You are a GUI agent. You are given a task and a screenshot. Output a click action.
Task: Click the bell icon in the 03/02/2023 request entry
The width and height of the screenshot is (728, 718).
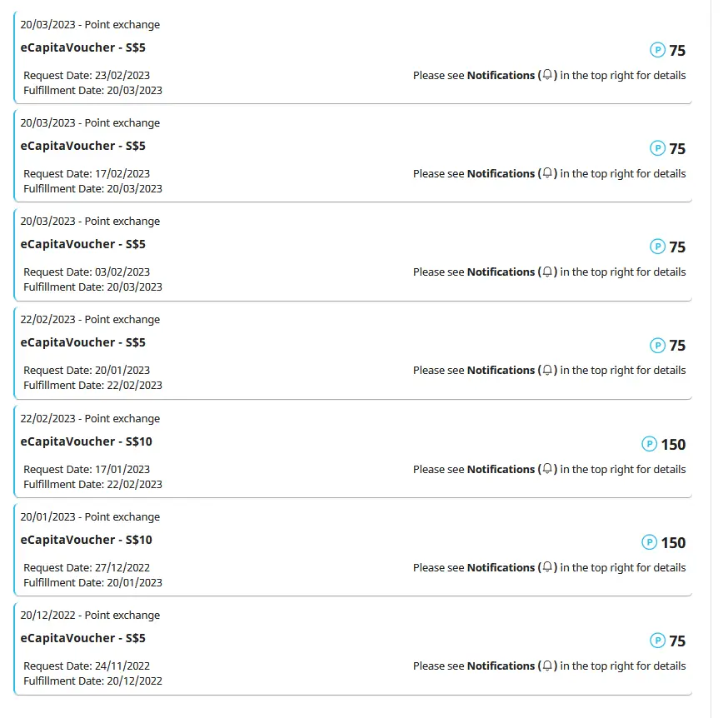547,272
